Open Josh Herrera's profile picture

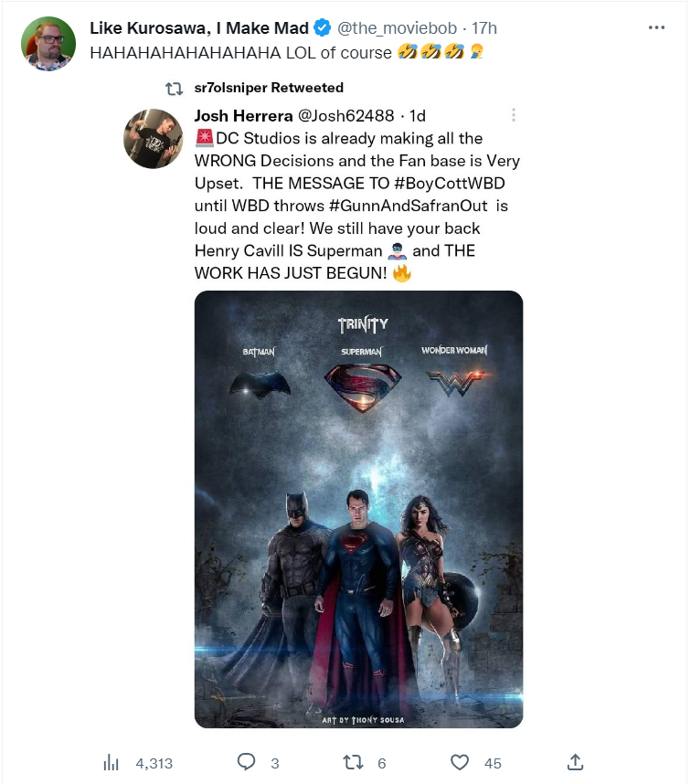click(x=153, y=139)
